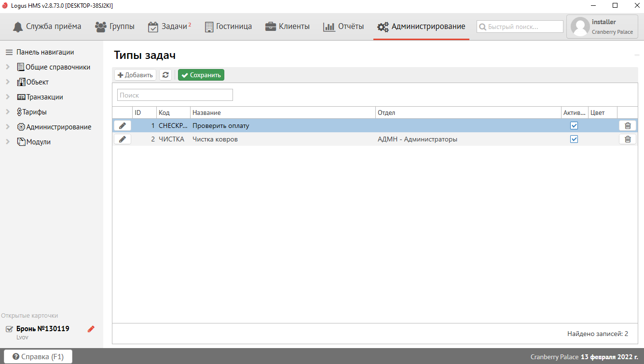Open the Бронь №130119 card
This screenshot has height=364, width=644.
(x=43, y=329)
